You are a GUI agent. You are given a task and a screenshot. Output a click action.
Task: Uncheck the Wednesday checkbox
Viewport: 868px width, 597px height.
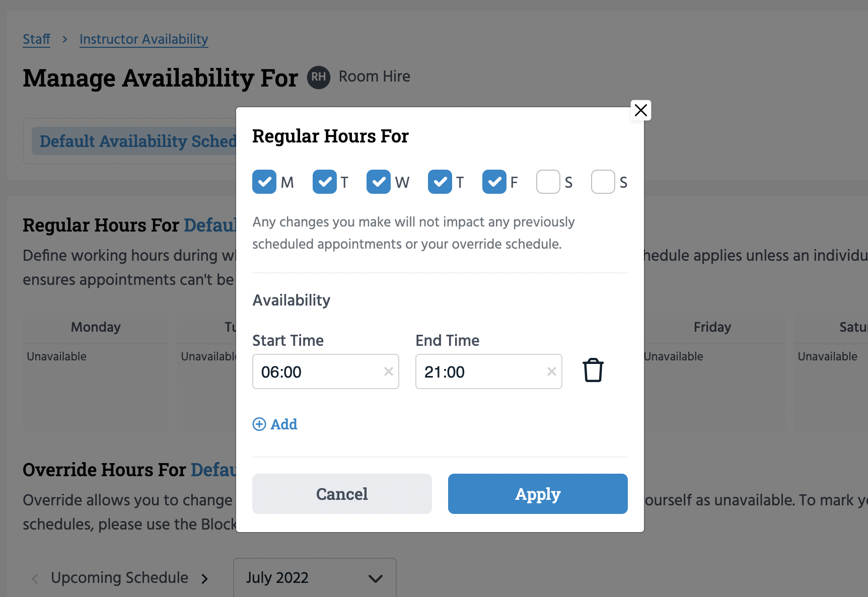tap(379, 182)
